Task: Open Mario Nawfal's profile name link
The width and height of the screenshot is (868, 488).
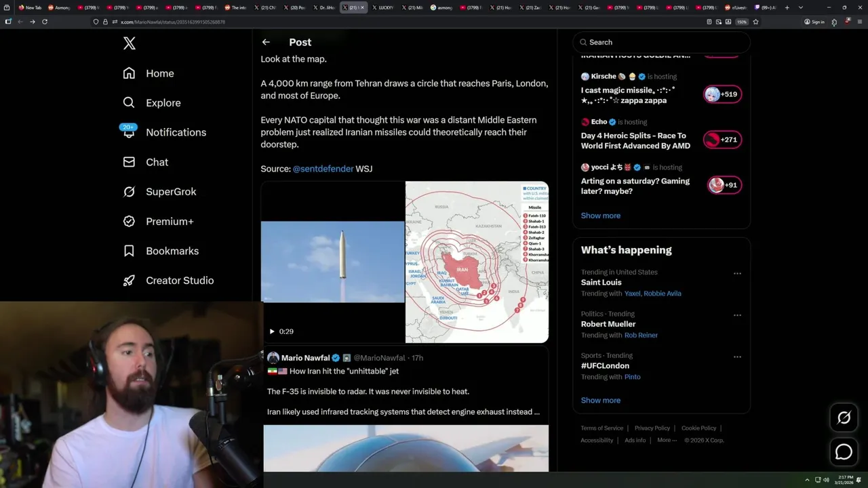Action: tap(305, 358)
